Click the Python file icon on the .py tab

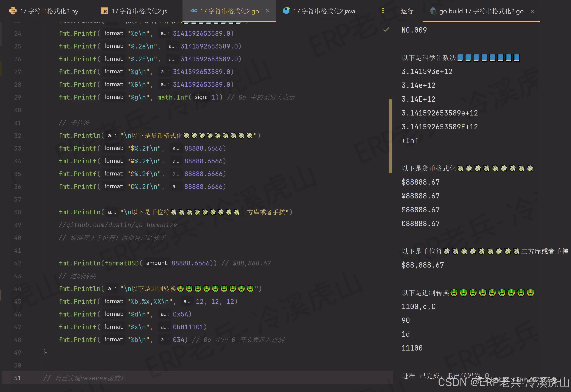(x=13, y=11)
